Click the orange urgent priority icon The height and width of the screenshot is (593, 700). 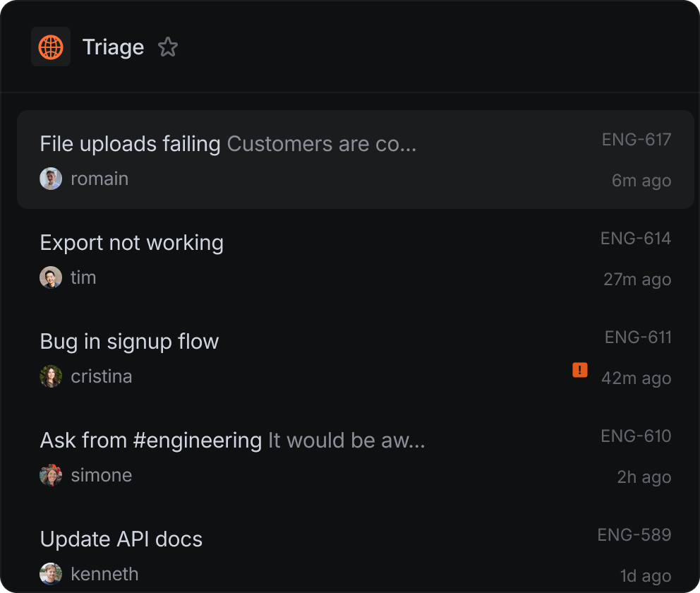(x=580, y=370)
